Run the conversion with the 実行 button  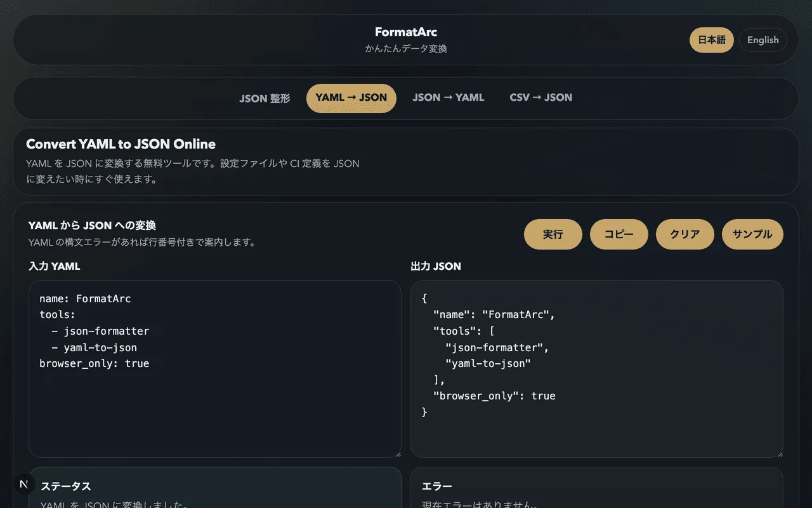tap(553, 234)
